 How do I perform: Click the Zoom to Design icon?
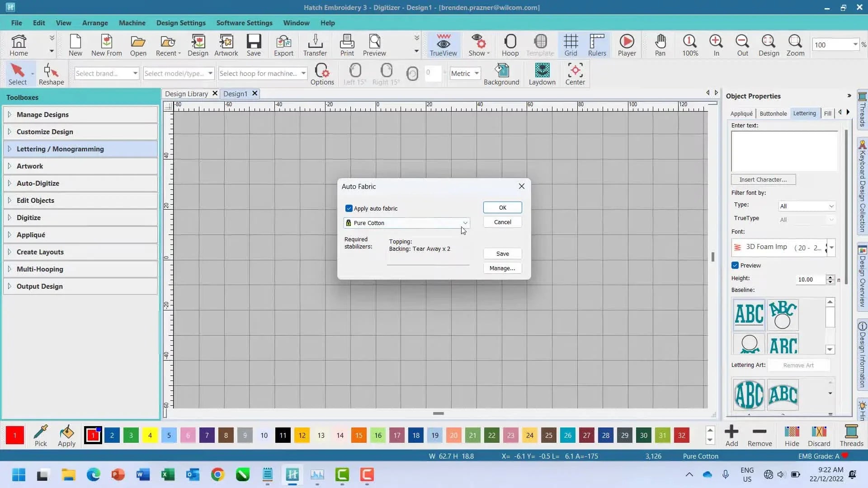pyautogui.click(x=769, y=45)
